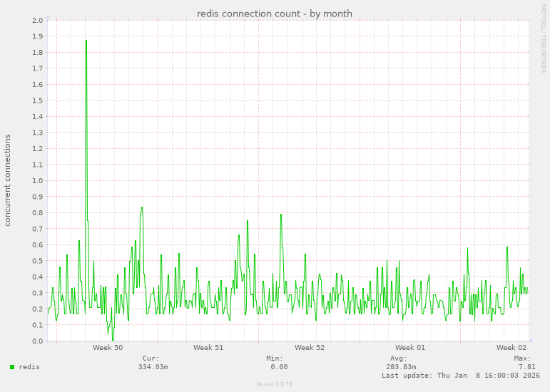550x392 pixels.
Task: Click the green redis legend color swatch
Action: pyautogui.click(x=12, y=367)
